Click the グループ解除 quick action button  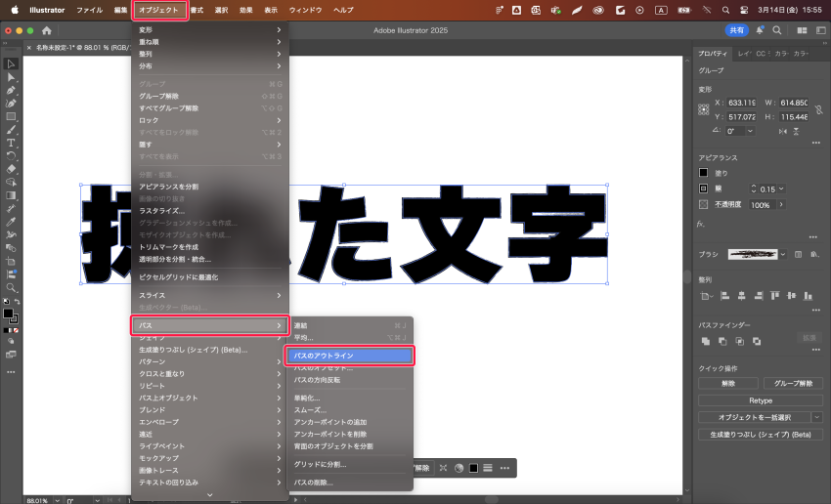coord(792,384)
